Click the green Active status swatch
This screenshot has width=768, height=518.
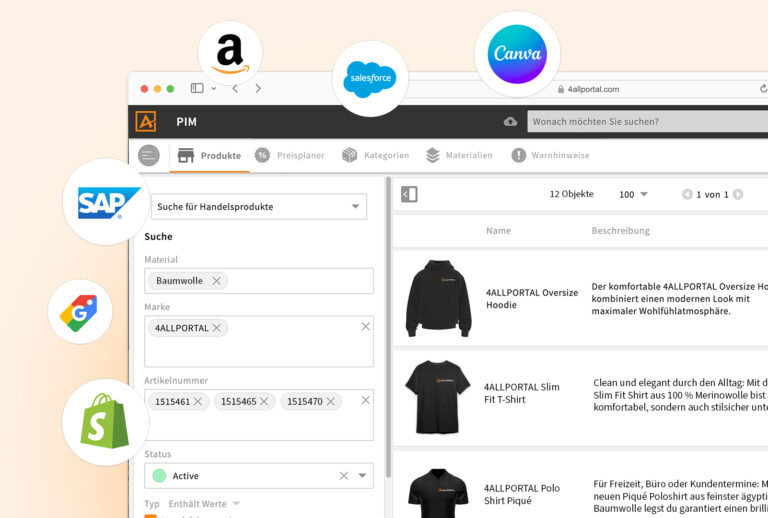click(x=159, y=476)
